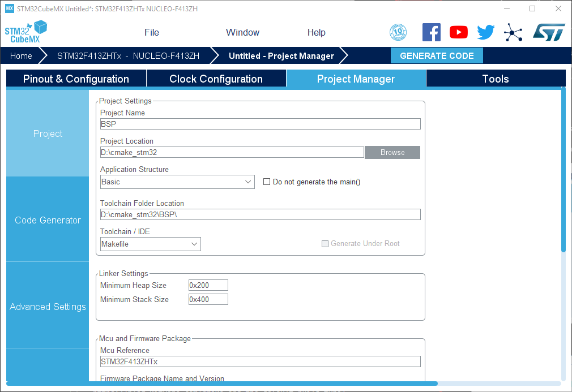Click the GENERATE CODE button
The width and height of the screenshot is (572, 392).
pos(437,56)
